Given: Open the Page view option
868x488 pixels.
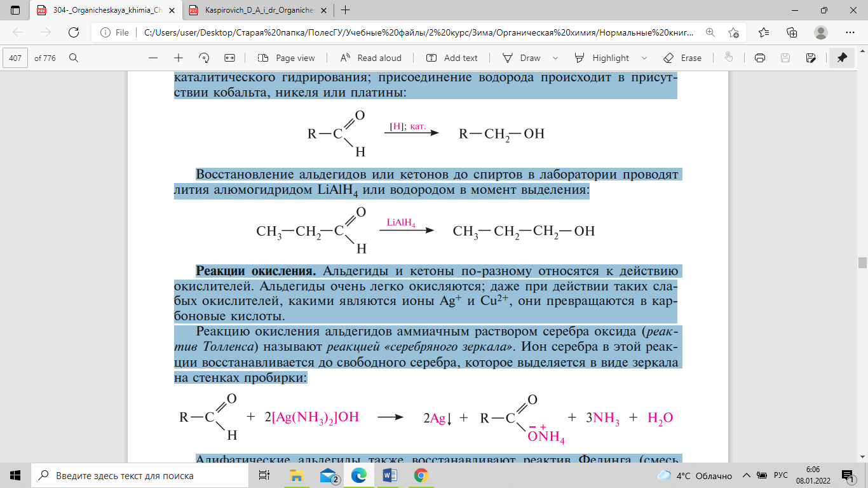Looking at the screenshot, I should pyautogui.click(x=287, y=58).
